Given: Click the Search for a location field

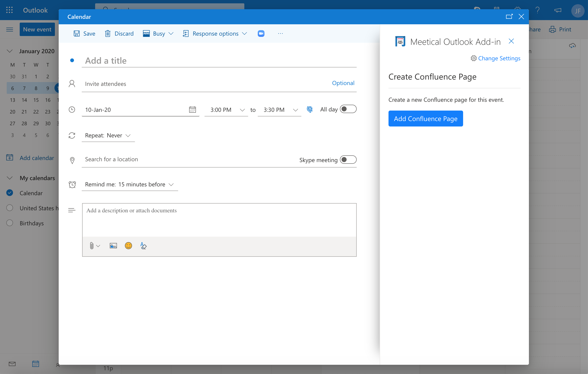Looking at the screenshot, I should 189,159.
